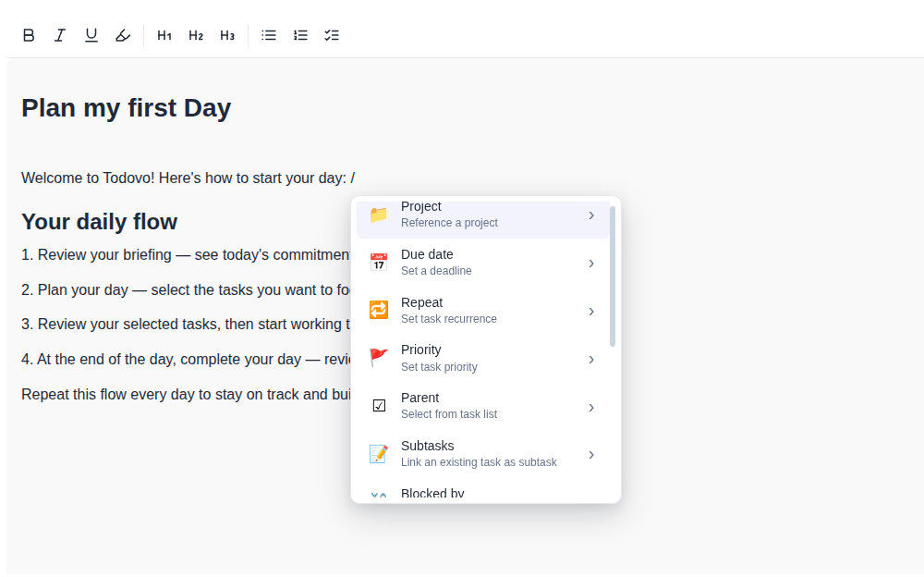Apply Heading 1 style
The height and width of the screenshot is (577, 924).
coord(164,35)
